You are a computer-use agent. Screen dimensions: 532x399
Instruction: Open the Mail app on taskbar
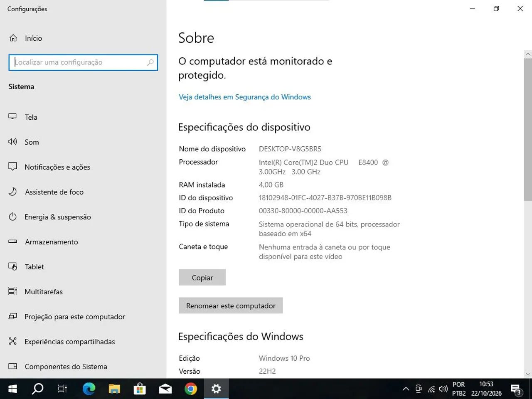click(165, 389)
